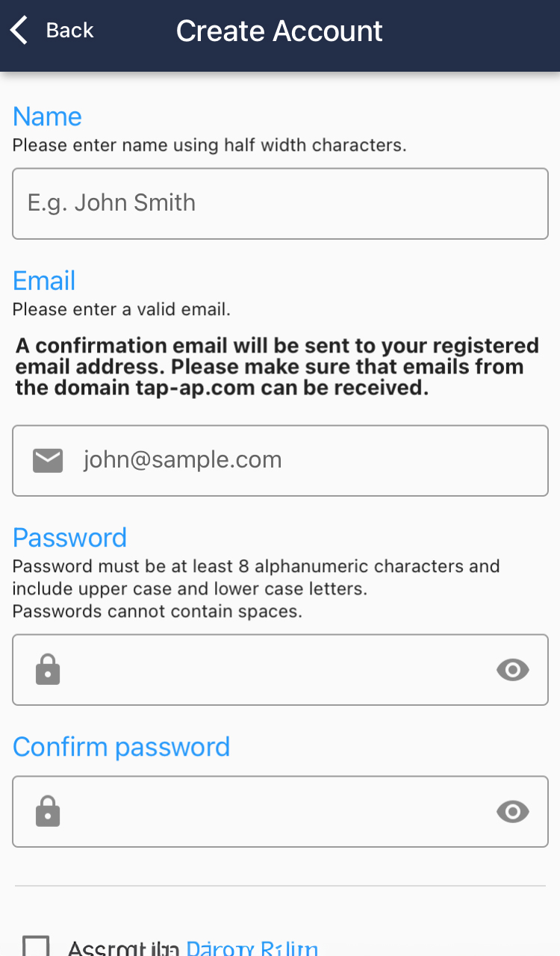Viewport: 560px width, 956px height.
Task: Tap the back chevron arrow icon
Action: pos(19,31)
